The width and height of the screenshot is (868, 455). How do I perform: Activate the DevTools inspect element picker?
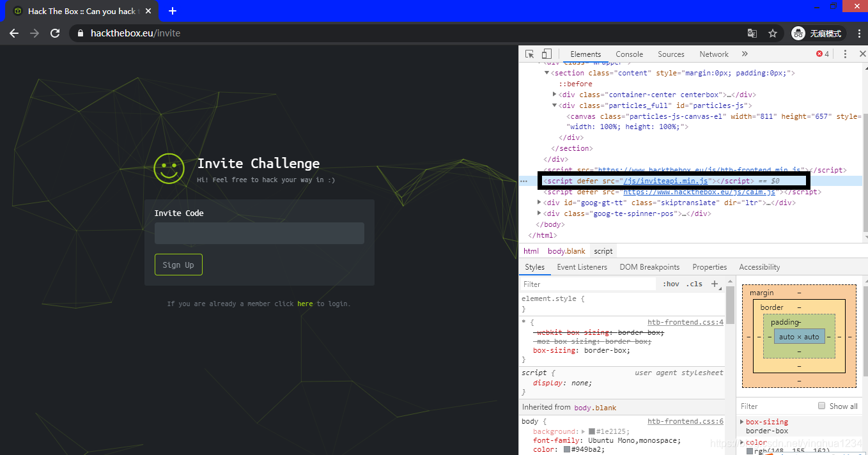[x=530, y=54]
